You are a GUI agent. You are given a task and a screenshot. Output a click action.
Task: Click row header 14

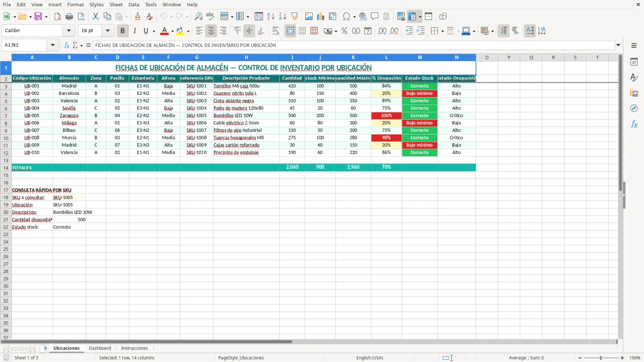(x=6, y=168)
